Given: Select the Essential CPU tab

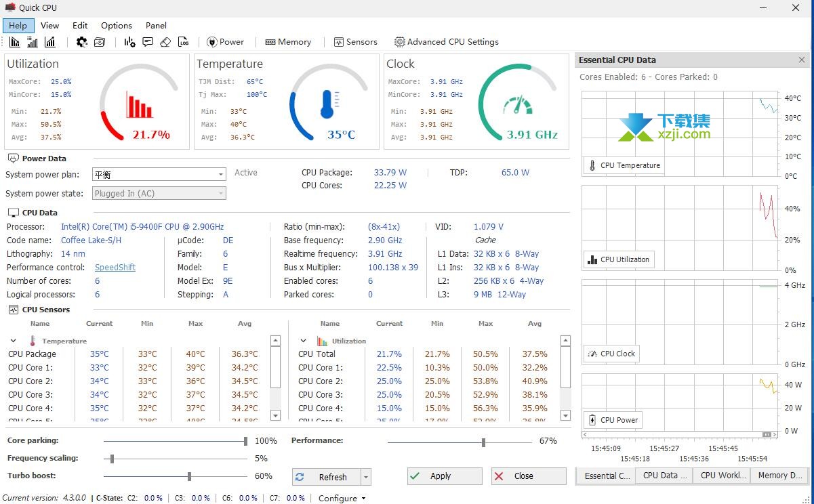Looking at the screenshot, I should point(606,476).
